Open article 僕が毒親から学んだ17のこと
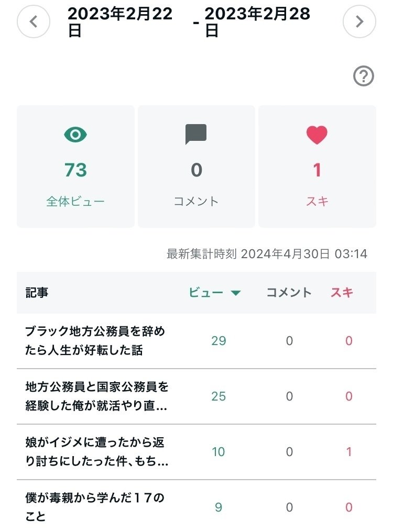This screenshot has height=532, width=393. [x=95, y=507]
